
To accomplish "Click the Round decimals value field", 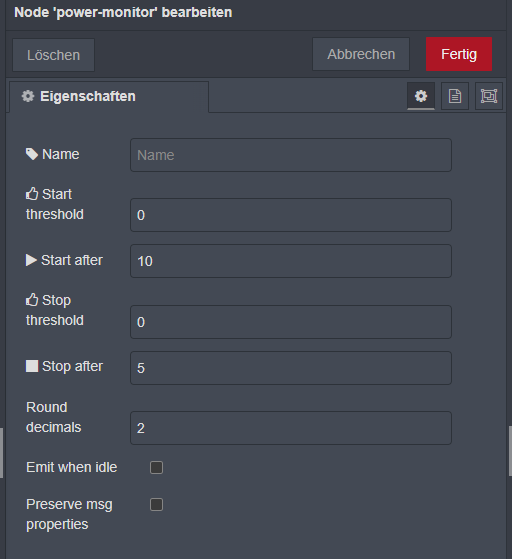I will 291,428.
